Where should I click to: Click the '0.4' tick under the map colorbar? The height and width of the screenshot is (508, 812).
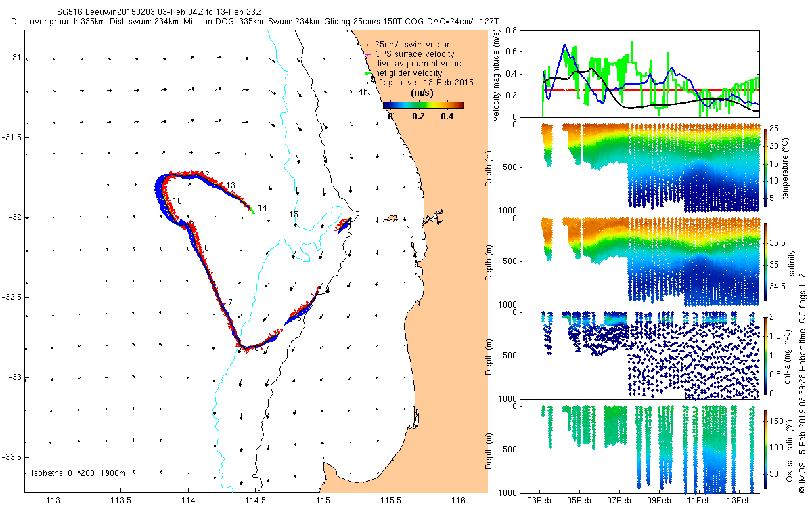click(446, 117)
